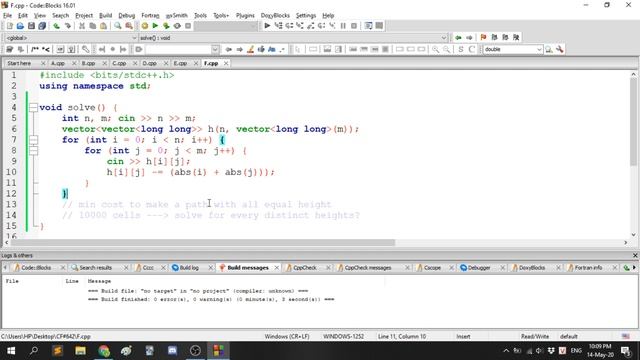Viewport: 640px width, 360px height.
Task: Open the CppCheck messages tab
Action: 368,268
